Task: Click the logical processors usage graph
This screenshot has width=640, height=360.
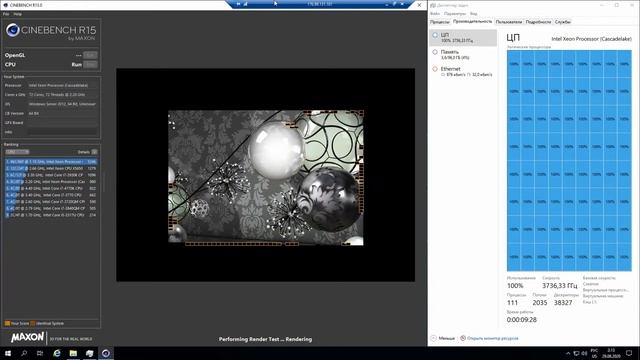Action: point(569,160)
